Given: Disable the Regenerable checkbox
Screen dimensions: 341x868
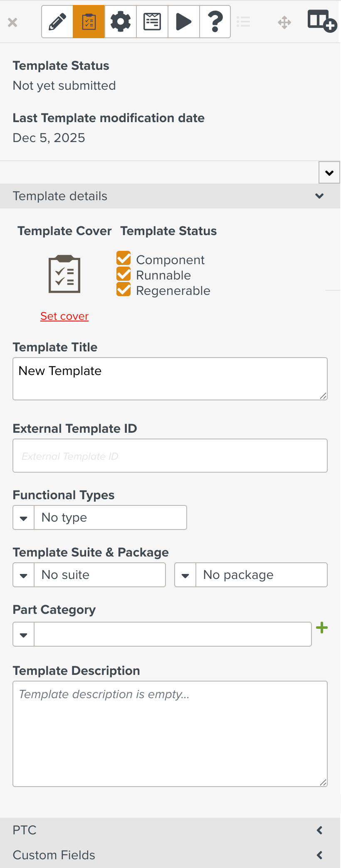Looking at the screenshot, I should pos(124,289).
